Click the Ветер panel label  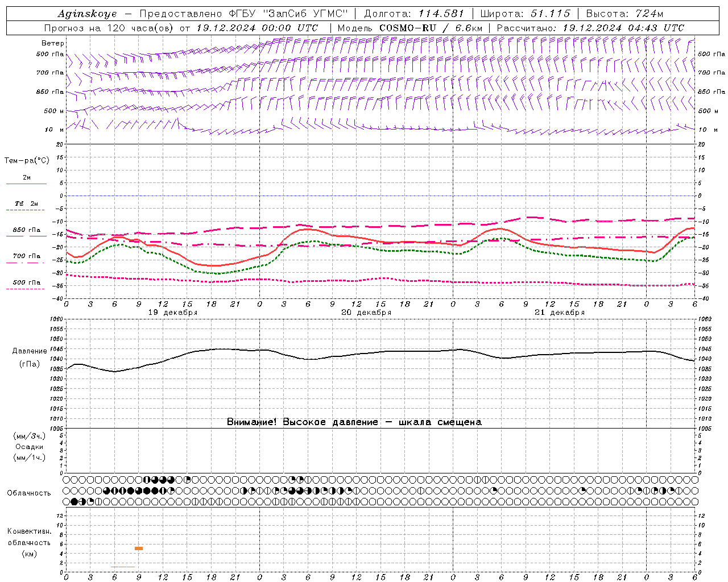pos(53,43)
